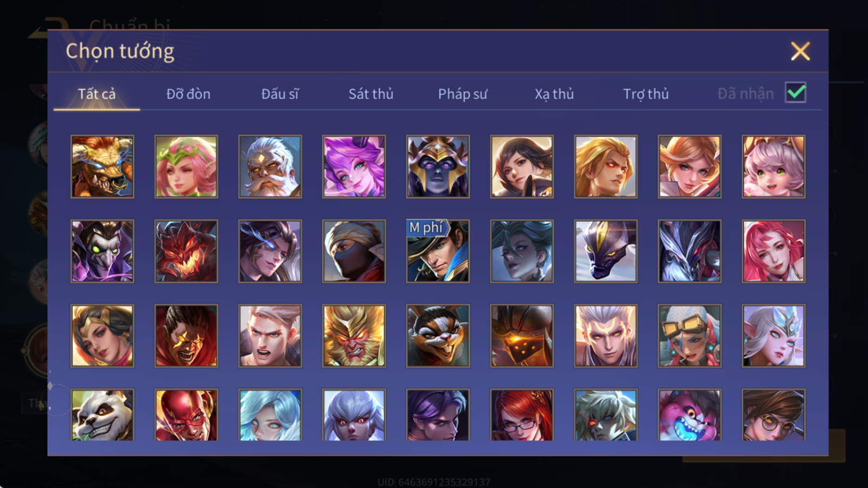This screenshot has height=488, width=868.
Task: Toggle the Đã nhận checkbox
Action: tap(796, 92)
